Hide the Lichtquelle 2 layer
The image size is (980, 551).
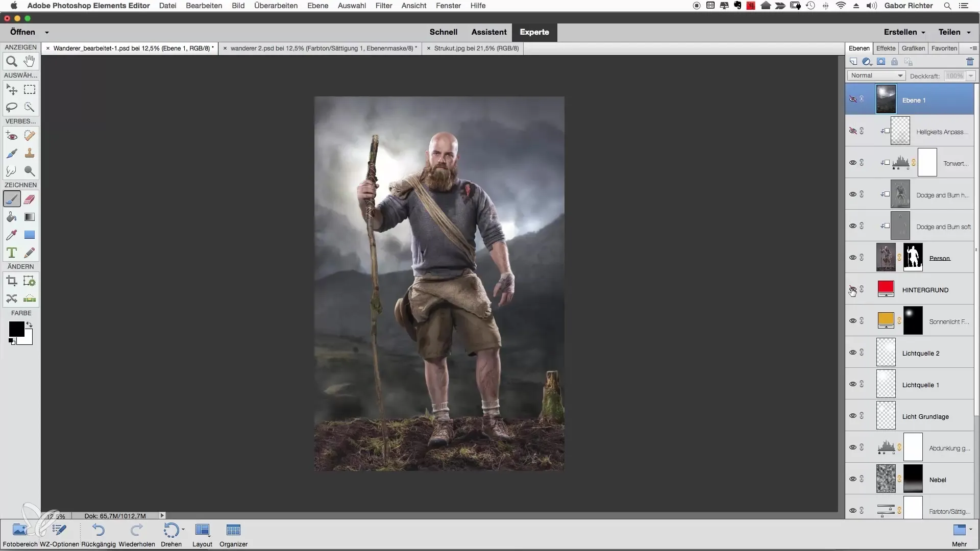(x=853, y=353)
